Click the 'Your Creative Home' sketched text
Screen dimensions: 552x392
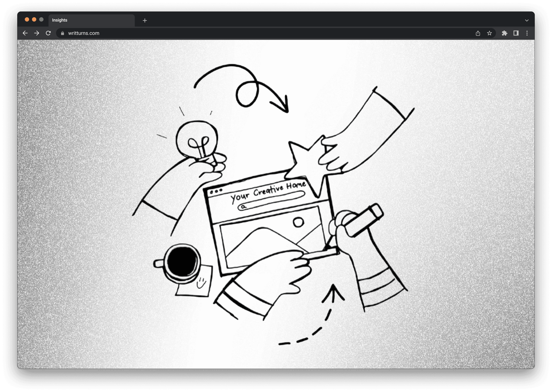268,191
